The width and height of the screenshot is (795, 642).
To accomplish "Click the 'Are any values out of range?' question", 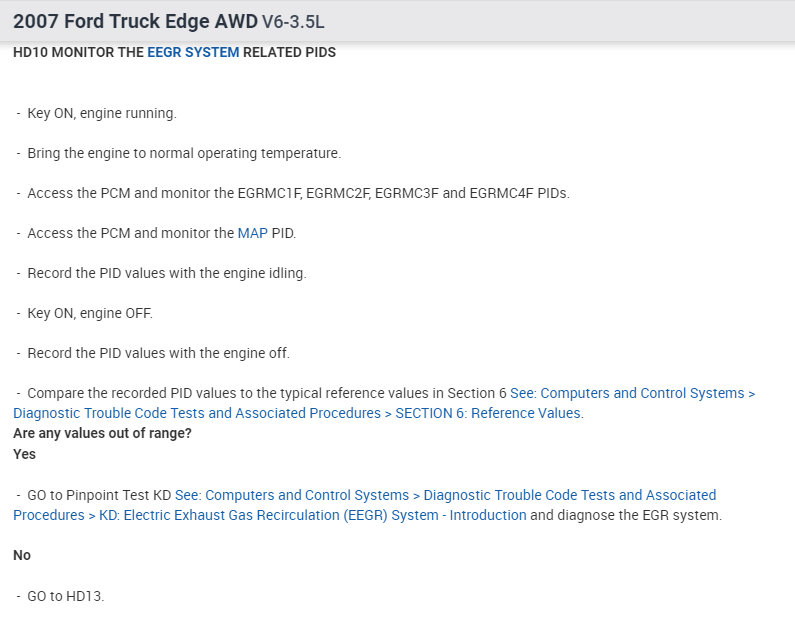I will point(102,433).
